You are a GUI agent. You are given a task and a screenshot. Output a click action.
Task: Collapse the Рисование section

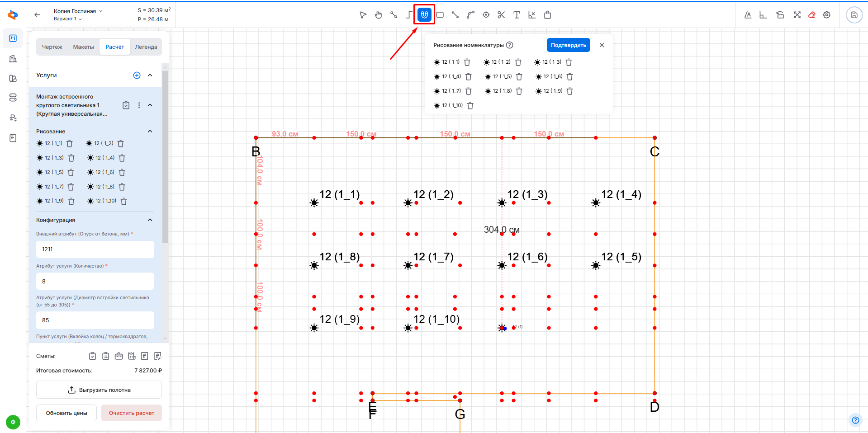pos(150,132)
